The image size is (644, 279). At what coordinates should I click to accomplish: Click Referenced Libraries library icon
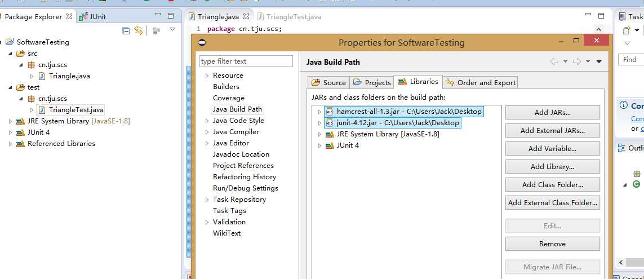[x=20, y=144]
